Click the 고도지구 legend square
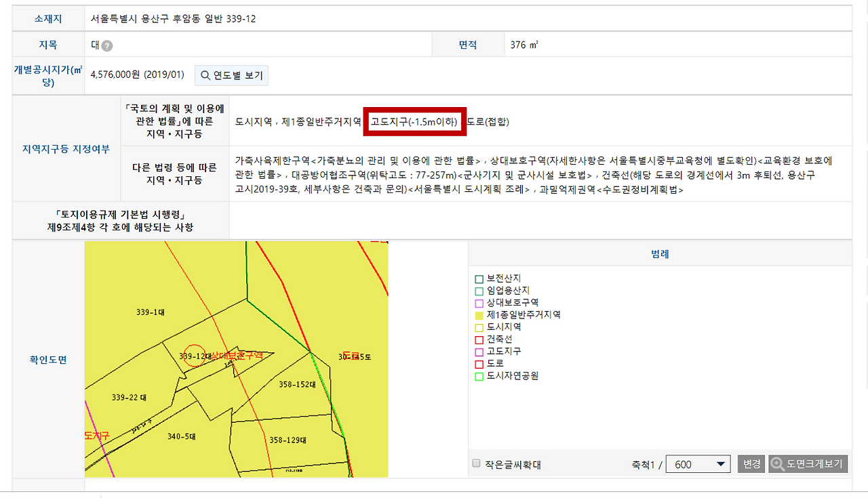868x498 pixels. coord(479,351)
